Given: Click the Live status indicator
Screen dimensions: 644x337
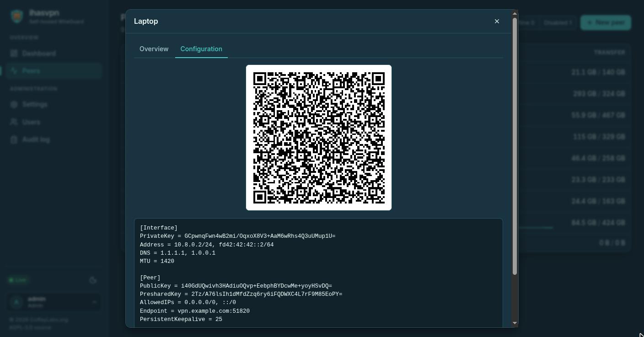Looking at the screenshot, I should point(18,280).
